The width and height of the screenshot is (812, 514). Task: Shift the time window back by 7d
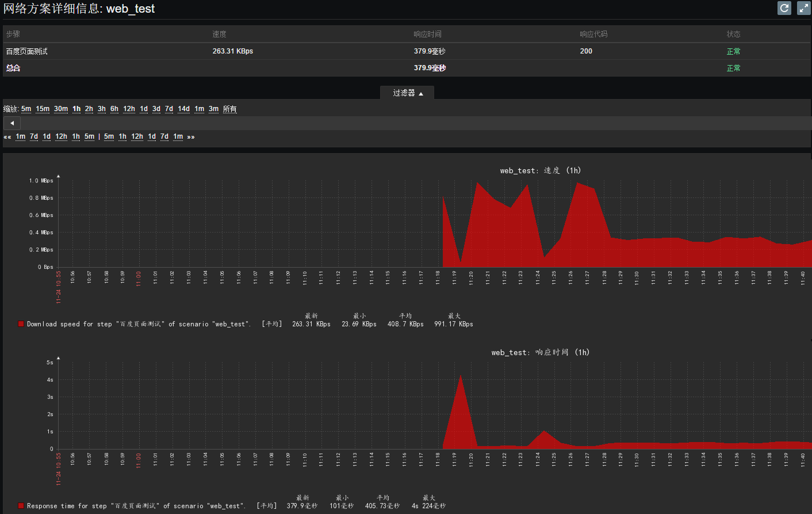point(34,136)
